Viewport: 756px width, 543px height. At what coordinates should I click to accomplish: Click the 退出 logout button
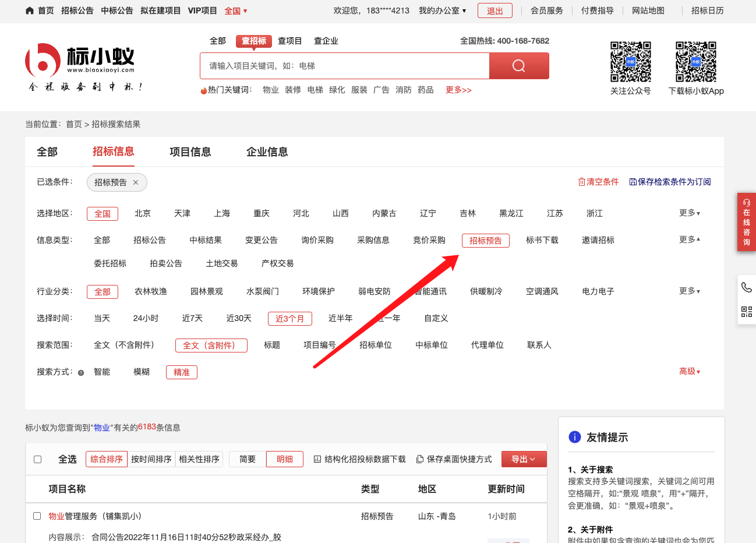tap(494, 10)
